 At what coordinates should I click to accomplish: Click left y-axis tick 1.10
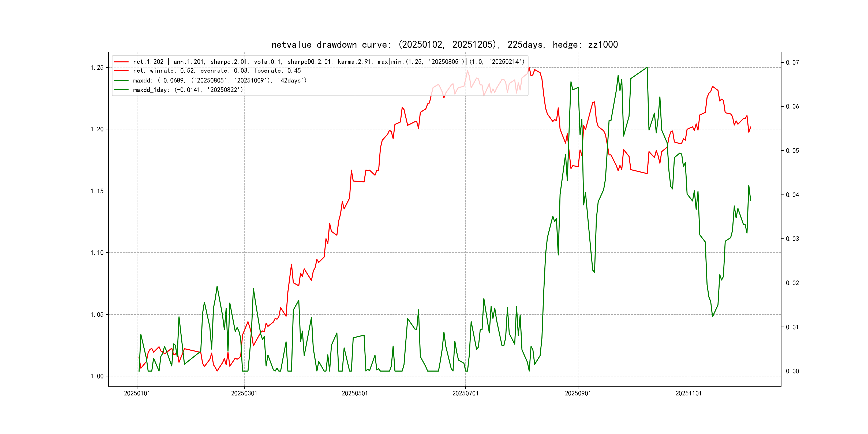tap(97, 253)
